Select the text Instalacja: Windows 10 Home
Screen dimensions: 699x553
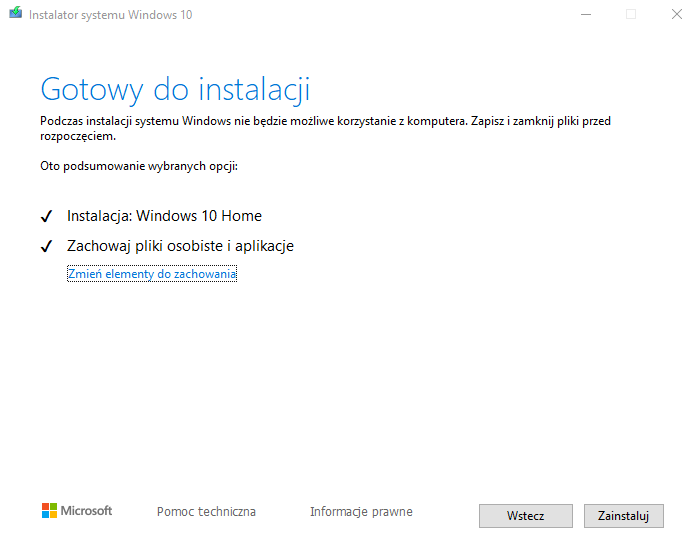pyautogui.click(x=164, y=216)
